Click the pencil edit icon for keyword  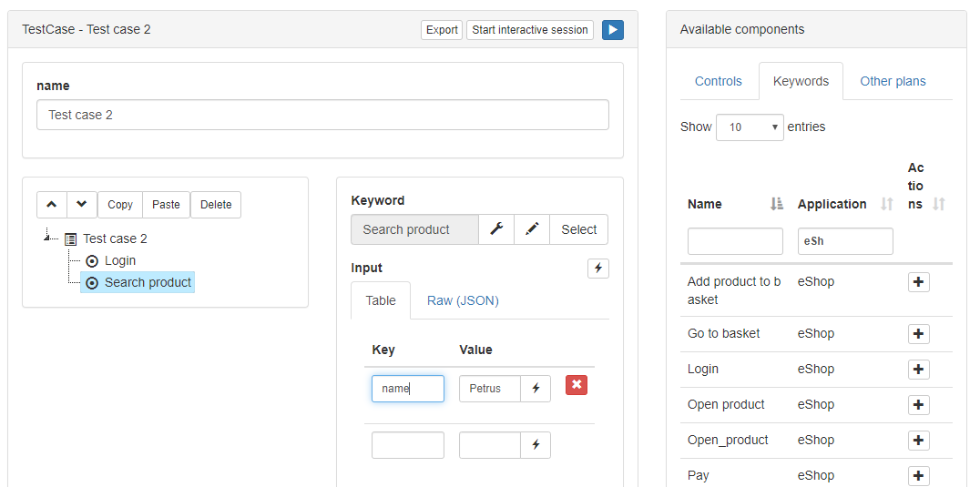click(532, 229)
